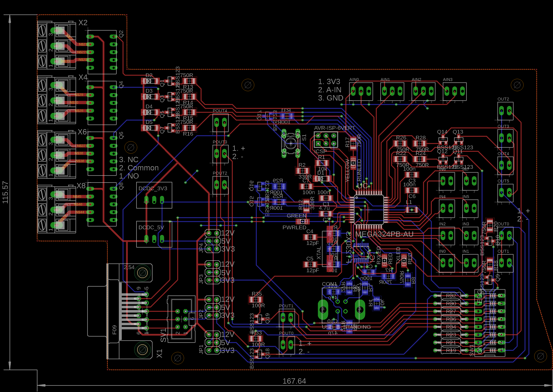Click the D2 diode label
This screenshot has height=392, width=553.
coord(149,75)
